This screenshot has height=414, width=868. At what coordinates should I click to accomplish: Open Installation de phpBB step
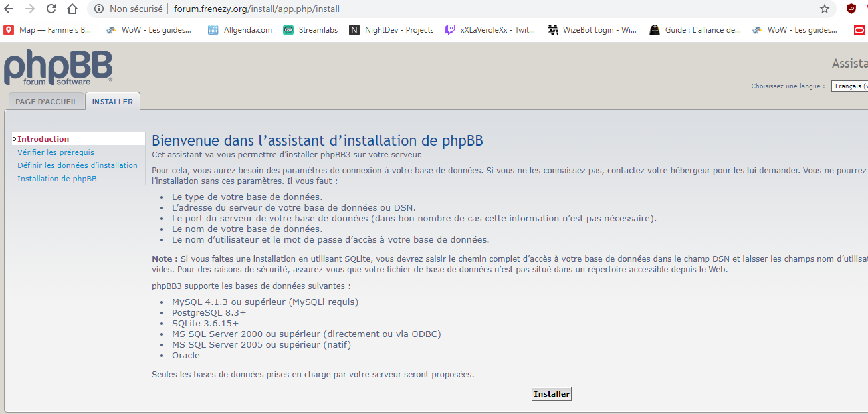[x=57, y=179]
